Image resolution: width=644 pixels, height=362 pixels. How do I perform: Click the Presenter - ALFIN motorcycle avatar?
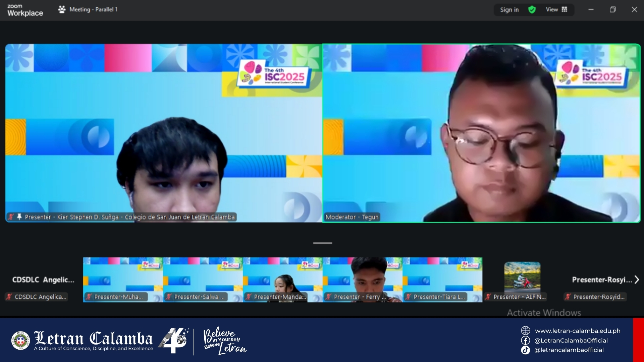(x=522, y=276)
